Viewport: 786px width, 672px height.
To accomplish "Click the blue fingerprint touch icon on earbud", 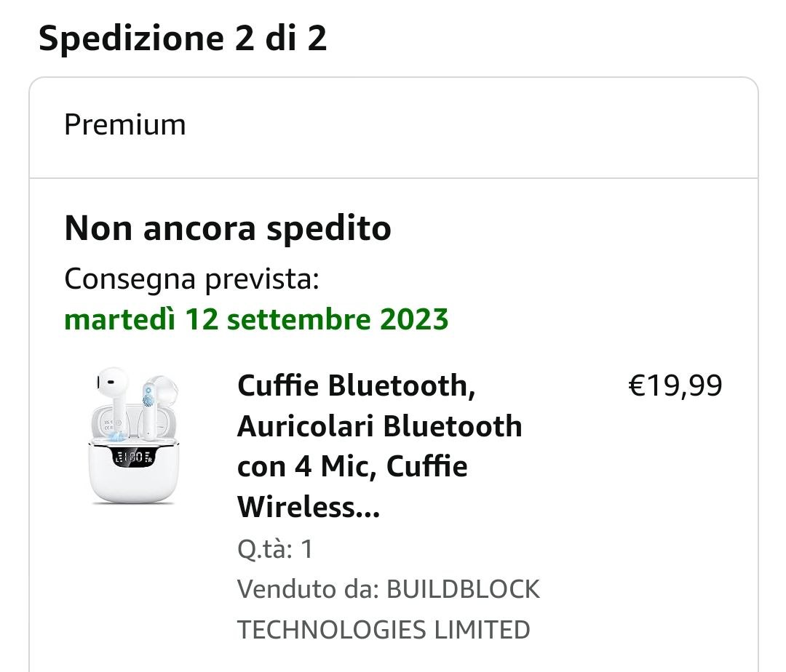I will pyautogui.click(x=149, y=397).
